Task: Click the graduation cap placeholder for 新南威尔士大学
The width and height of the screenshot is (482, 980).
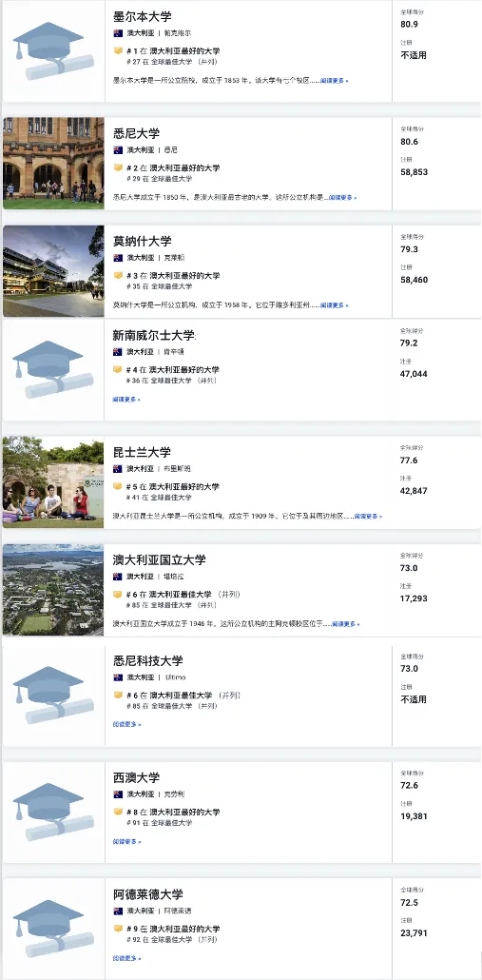Action: tap(53, 369)
